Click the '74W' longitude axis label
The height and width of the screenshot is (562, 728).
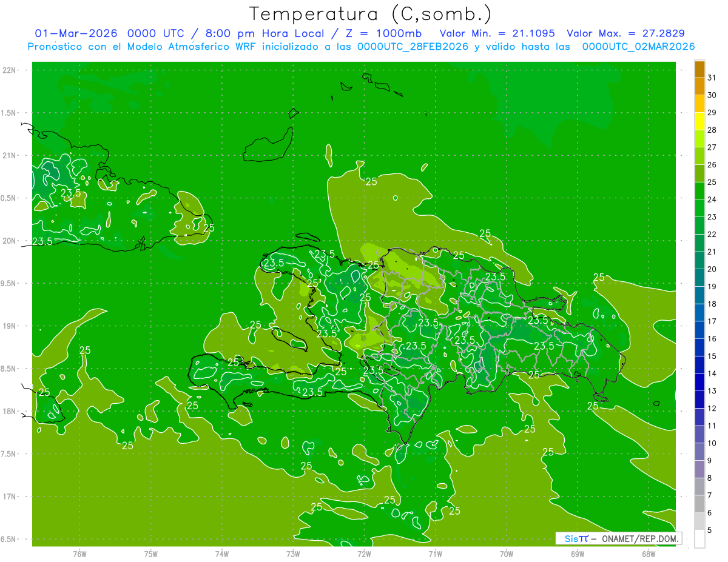tap(222, 554)
